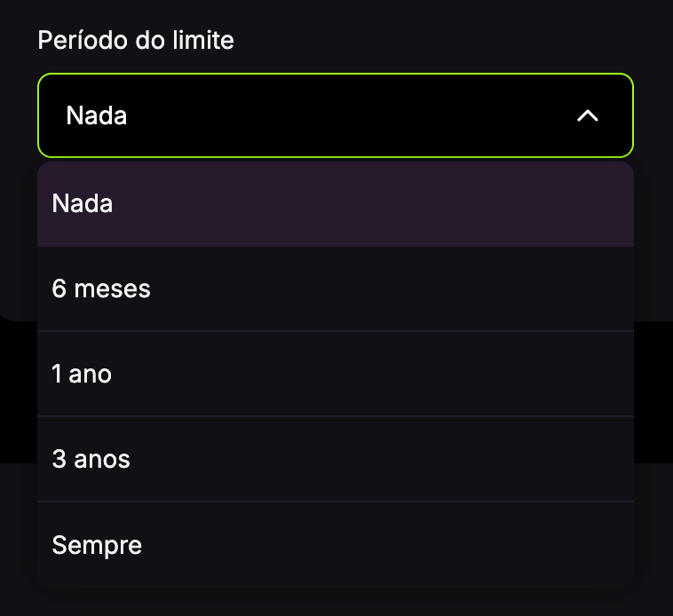
Task: Set the limit period to always
Action: coord(336,544)
